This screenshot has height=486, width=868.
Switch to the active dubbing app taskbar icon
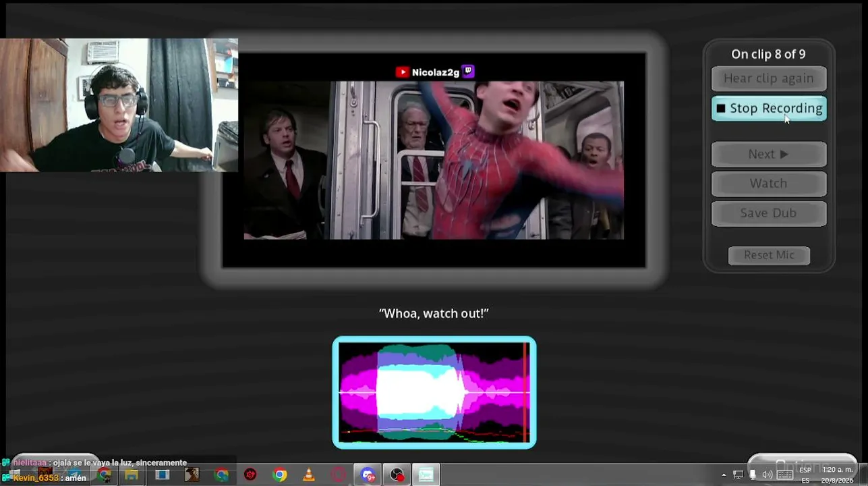(426, 475)
